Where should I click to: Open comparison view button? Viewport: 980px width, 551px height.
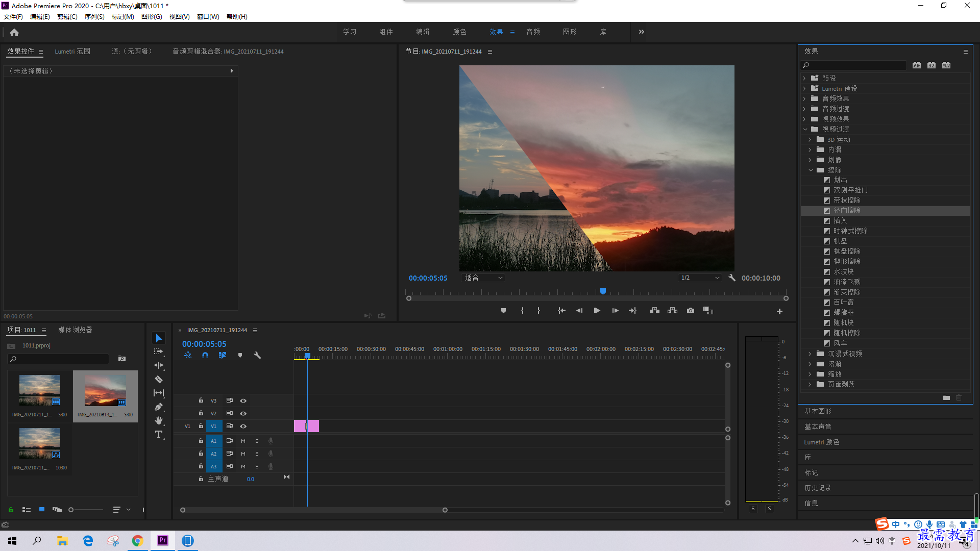708,311
